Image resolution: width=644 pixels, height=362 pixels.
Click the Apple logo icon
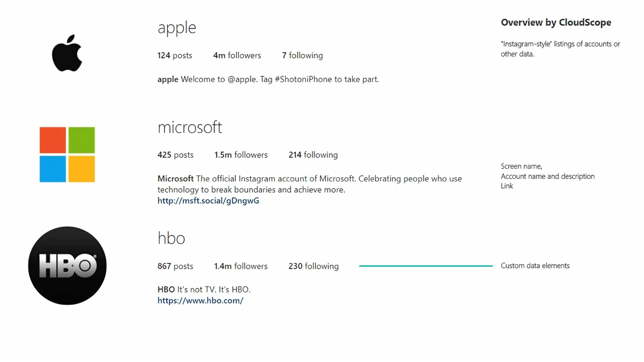pyautogui.click(x=67, y=53)
